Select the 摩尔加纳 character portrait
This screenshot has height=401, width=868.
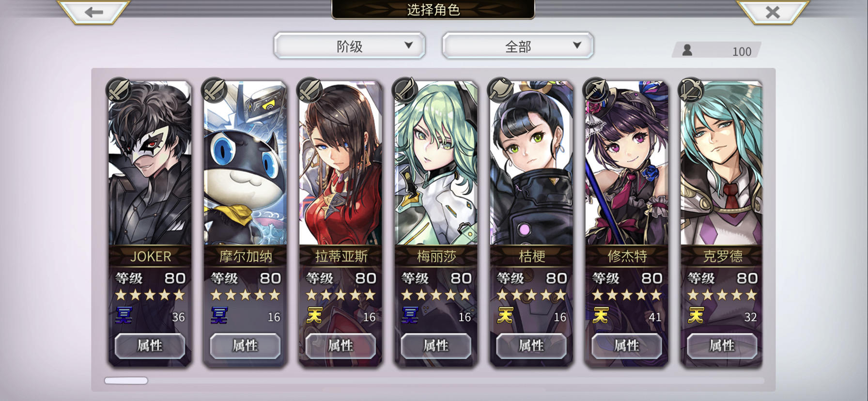click(245, 163)
